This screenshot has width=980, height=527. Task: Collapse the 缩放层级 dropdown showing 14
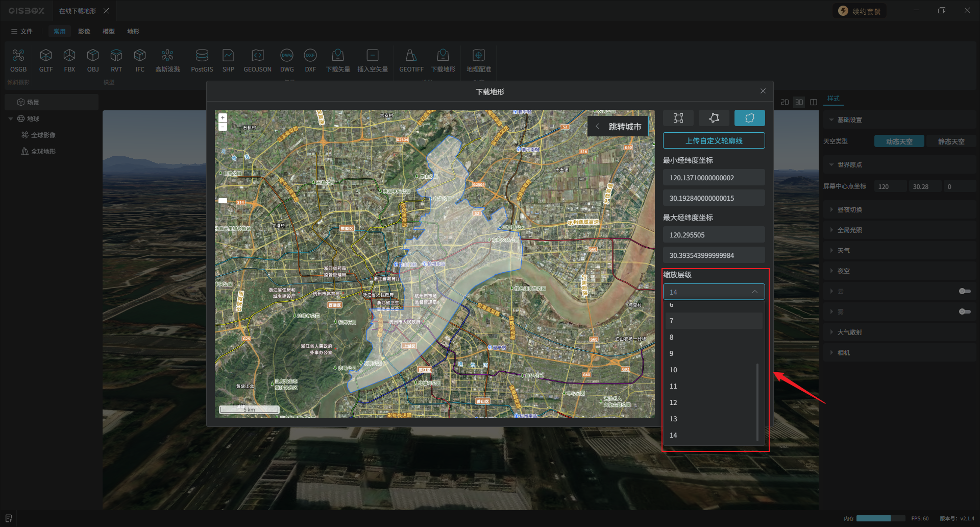[x=714, y=292]
